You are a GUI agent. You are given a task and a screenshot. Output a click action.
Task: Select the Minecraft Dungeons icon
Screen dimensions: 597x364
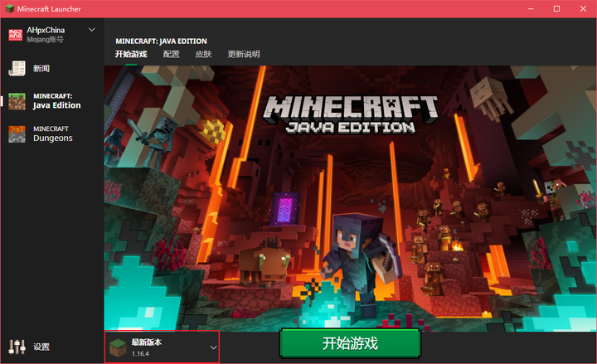pos(17,134)
